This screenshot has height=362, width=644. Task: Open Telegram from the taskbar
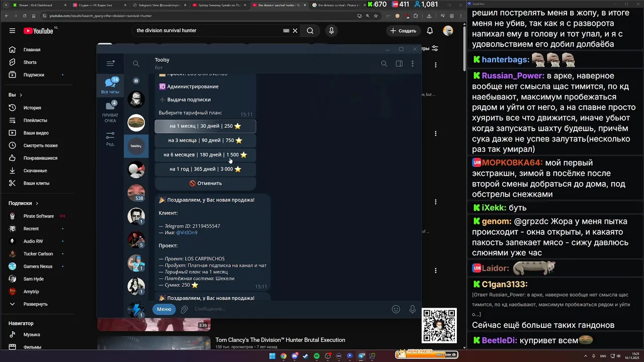pos(361,356)
